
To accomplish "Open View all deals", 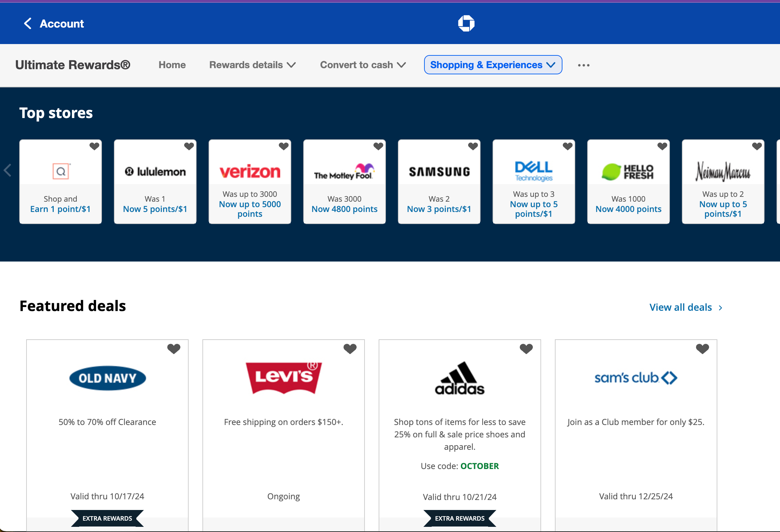I will (x=681, y=307).
